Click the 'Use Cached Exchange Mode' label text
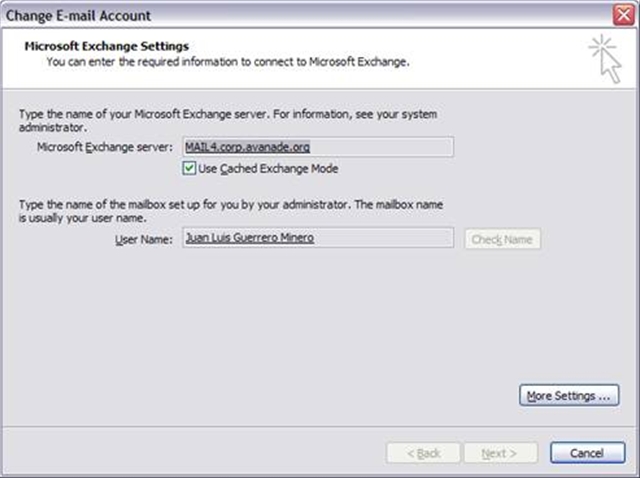 click(268, 169)
